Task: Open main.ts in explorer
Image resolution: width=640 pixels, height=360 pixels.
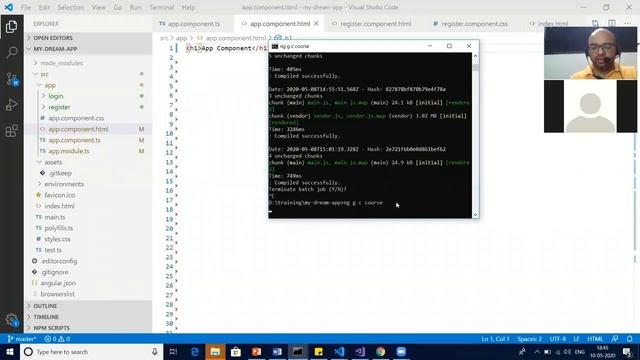Action: click(55, 217)
